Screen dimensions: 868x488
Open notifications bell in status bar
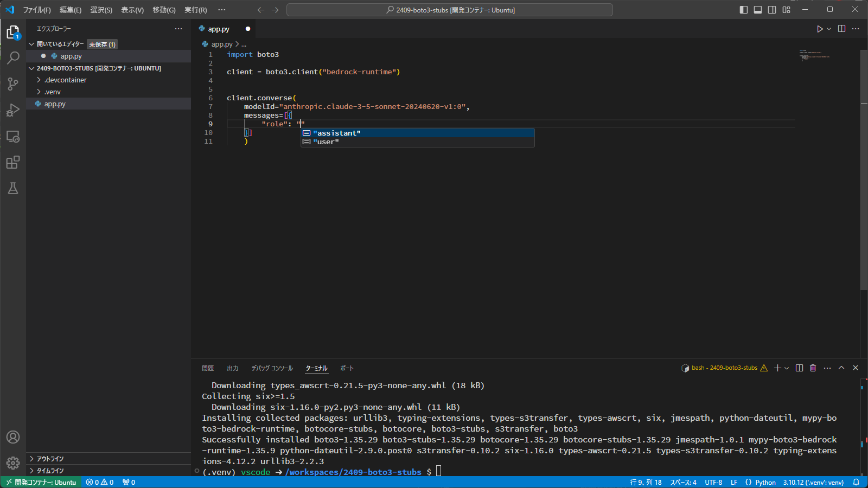856,482
